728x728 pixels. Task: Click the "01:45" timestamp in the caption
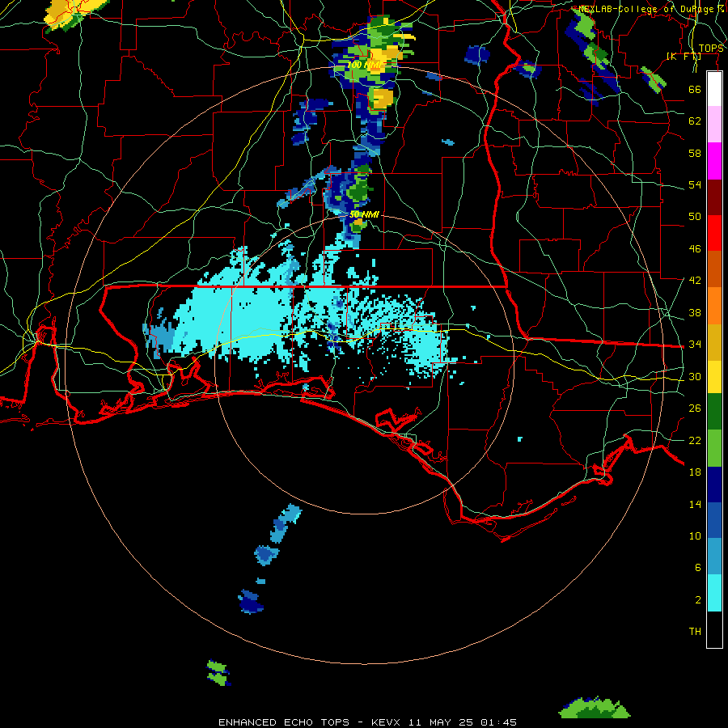click(498, 722)
